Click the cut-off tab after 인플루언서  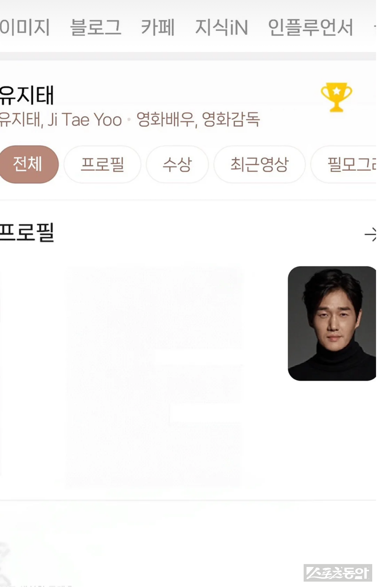point(374,27)
